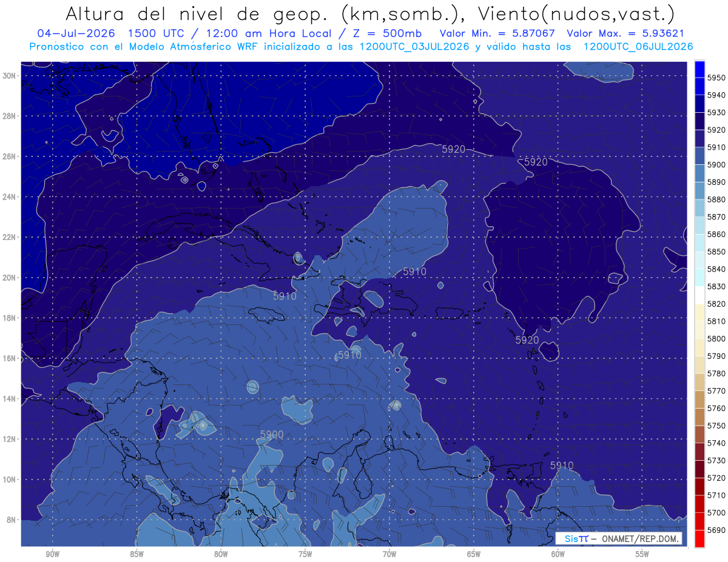
Task: Click the 8N latitude axis label
Action: pos(10,520)
